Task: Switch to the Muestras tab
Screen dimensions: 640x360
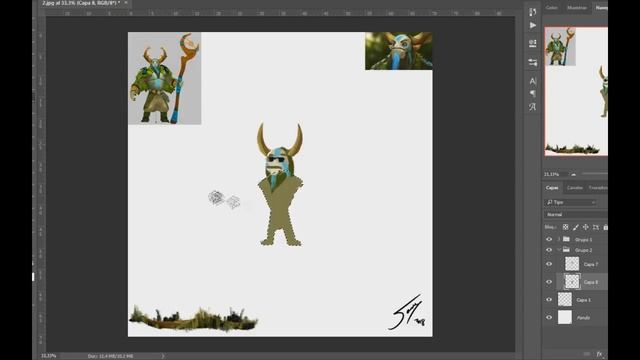Action: point(577,7)
